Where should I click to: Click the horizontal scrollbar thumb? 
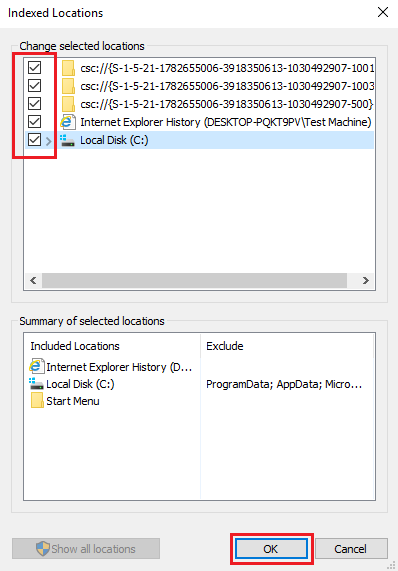tap(194, 280)
